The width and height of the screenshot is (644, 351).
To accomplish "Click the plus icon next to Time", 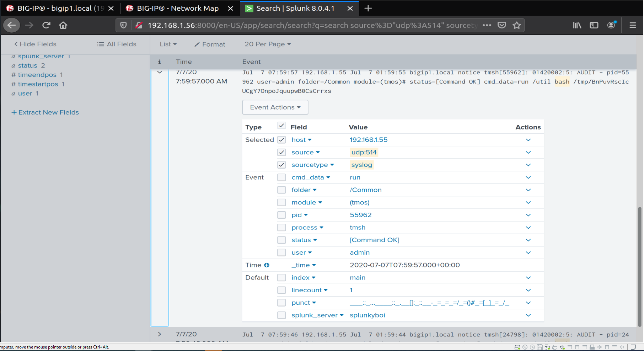I will tap(267, 265).
